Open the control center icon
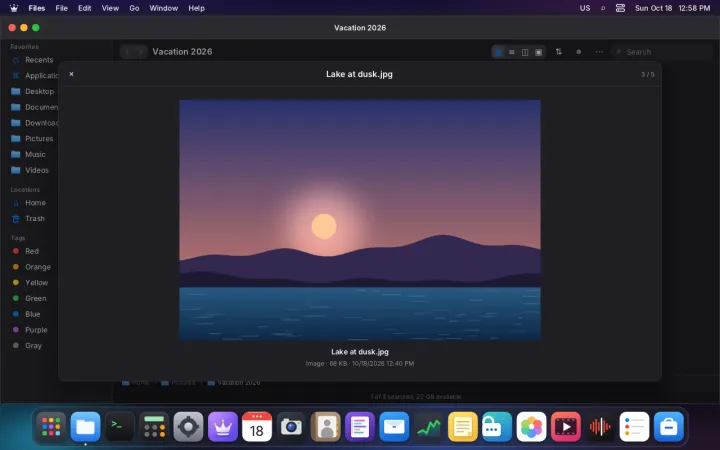Viewport: 720px width, 450px height. [x=620, y=8]
